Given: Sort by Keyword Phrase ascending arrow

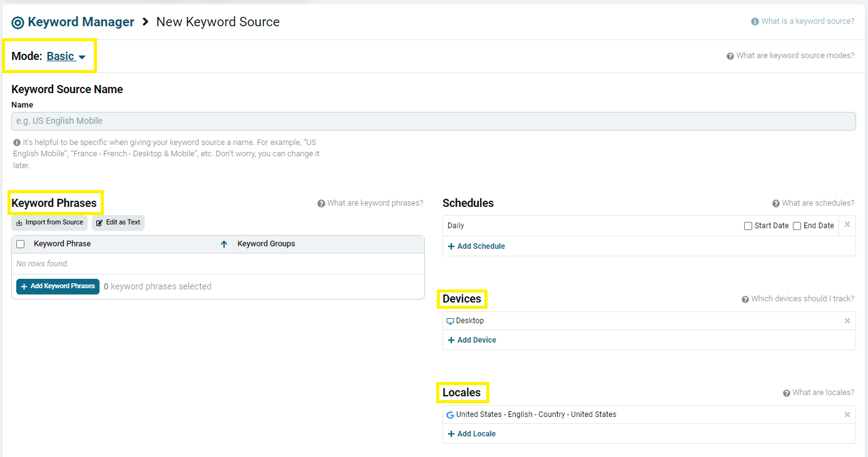Looking at the screenshot, I should click(224, 244).
